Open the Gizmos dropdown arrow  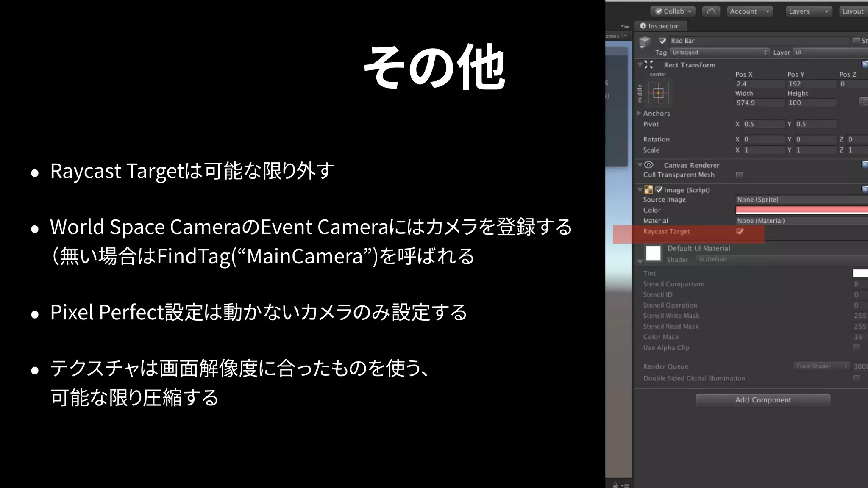click(625, 36)
